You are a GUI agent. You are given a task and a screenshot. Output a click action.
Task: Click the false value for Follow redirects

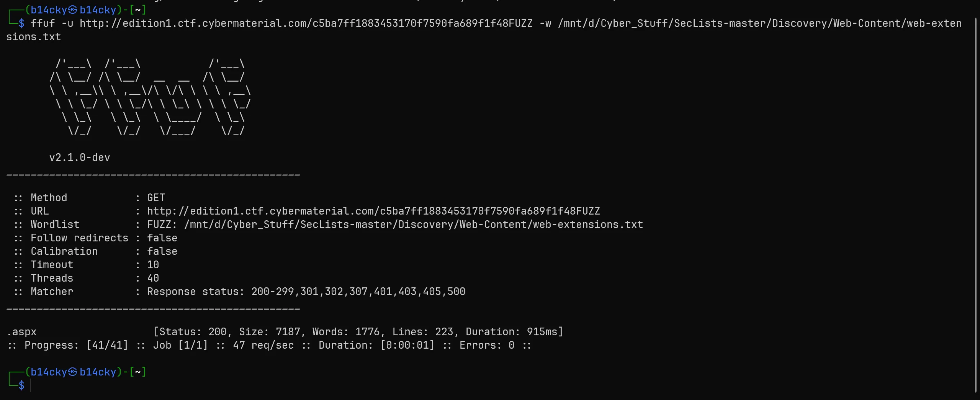pos(162,238)
